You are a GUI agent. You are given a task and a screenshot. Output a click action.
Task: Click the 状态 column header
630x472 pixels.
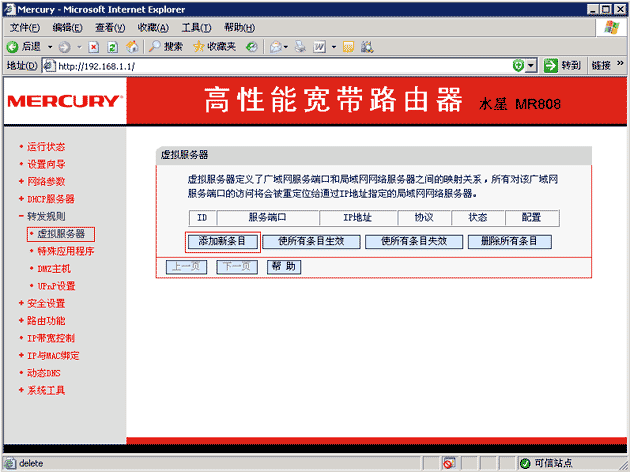coord(478,218)
